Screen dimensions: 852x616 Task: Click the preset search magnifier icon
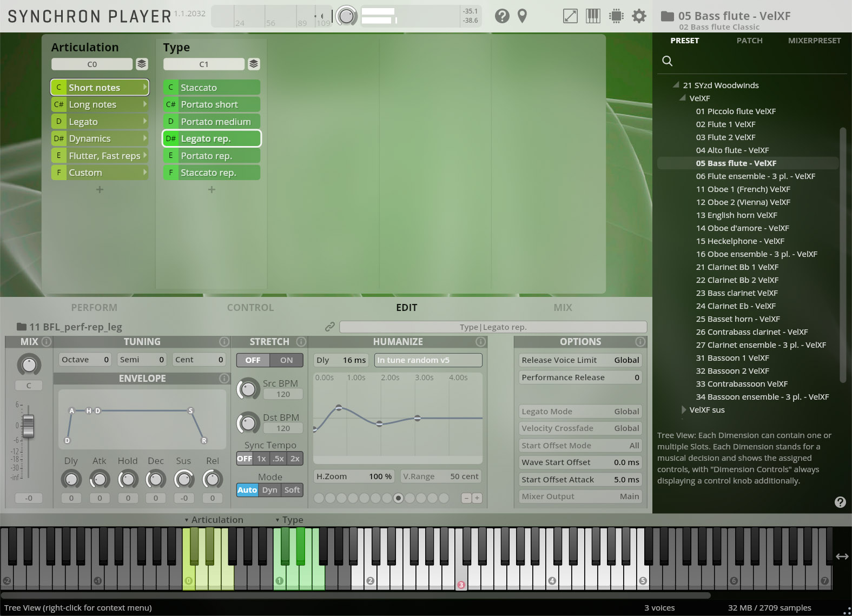[668, 61]
